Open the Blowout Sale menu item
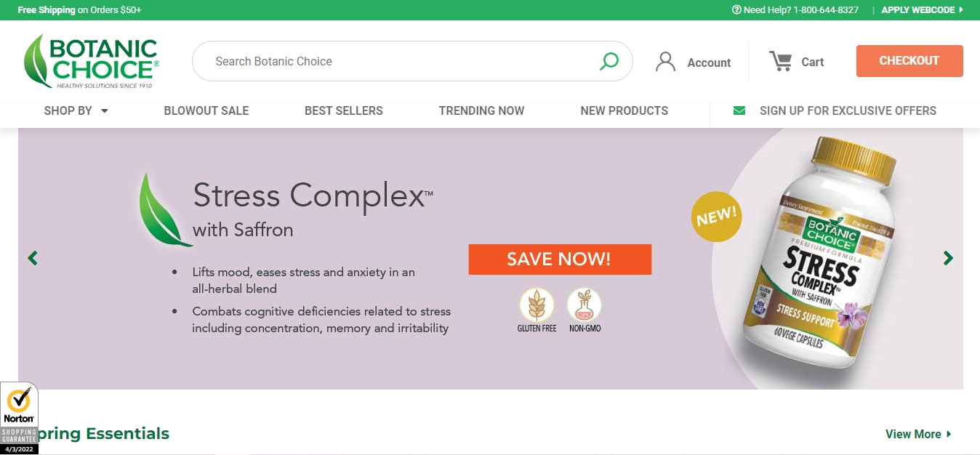 pos(206,110)
